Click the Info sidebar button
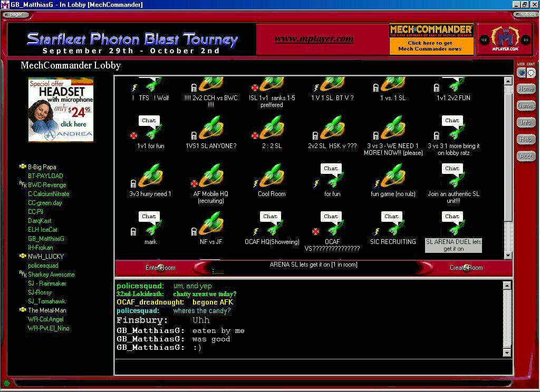Screen dimensions: 540x392 526,123
